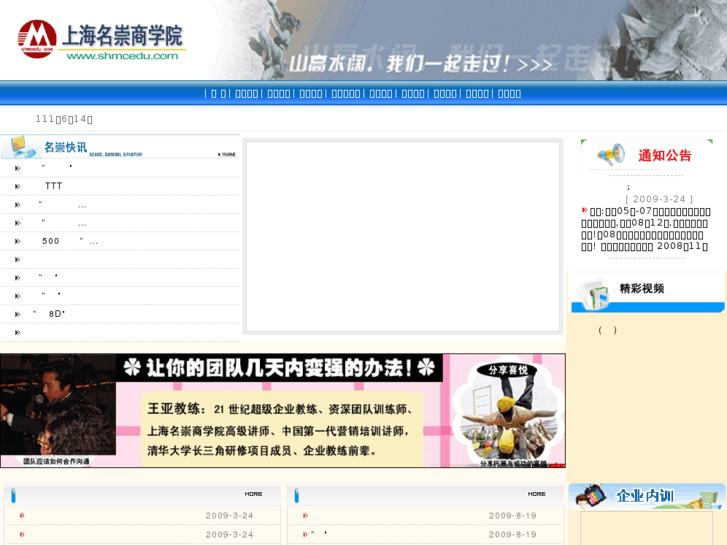The image size is (727, 545).
Task: Click the banner slogan 山高水阔，我们一起走过
Action: pyautogui.click(x=420, y=64)
